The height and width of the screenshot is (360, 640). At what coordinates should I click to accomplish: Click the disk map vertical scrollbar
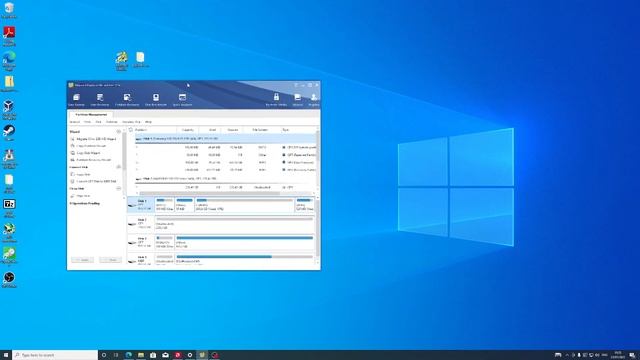click(x=318, y=229)
